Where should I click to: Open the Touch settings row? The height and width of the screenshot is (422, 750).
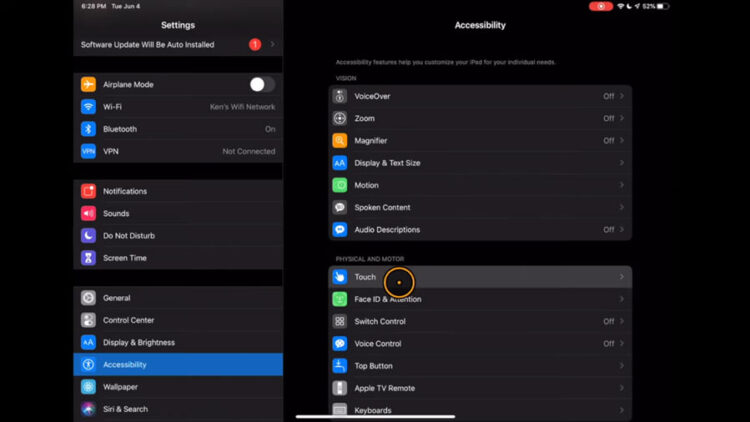pos(480,277)
